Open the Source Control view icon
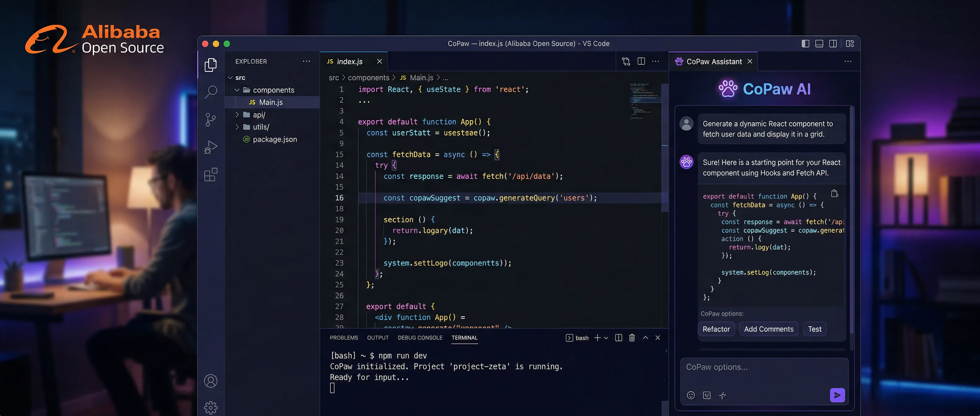980x416 pixels. pos(210,119)
